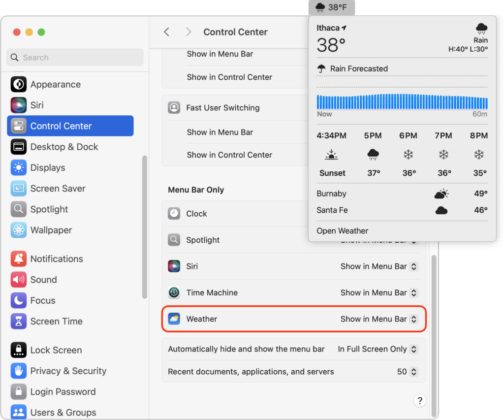Click Open Weather in the popup
The image size is (504, 420).
pyautogui.click(x=343, y=231)
